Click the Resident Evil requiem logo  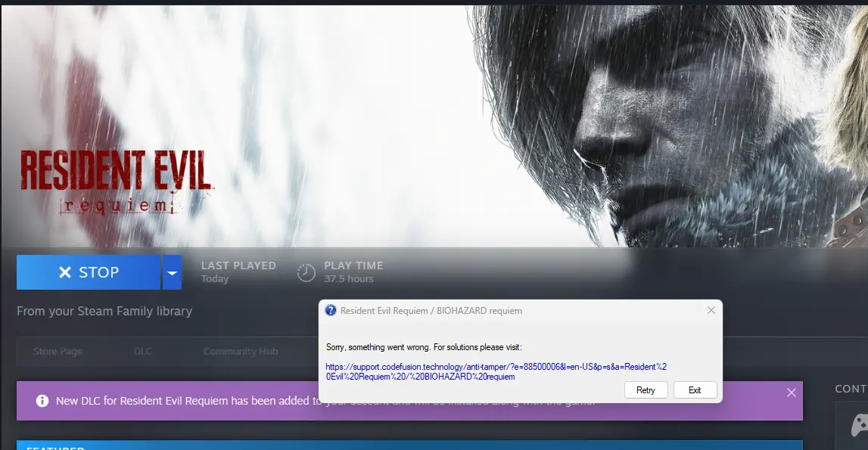[117, 182]
